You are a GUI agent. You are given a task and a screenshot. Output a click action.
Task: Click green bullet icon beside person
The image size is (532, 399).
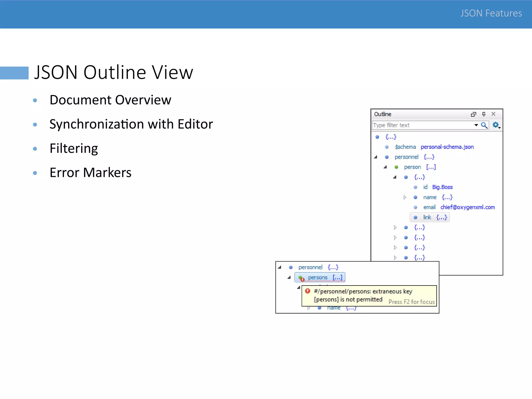tap(396, 167)
